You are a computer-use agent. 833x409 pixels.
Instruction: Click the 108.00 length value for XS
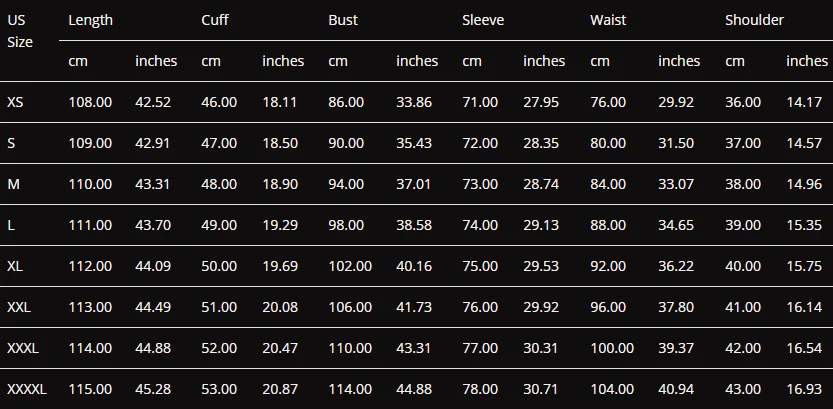tap(90, 102)
